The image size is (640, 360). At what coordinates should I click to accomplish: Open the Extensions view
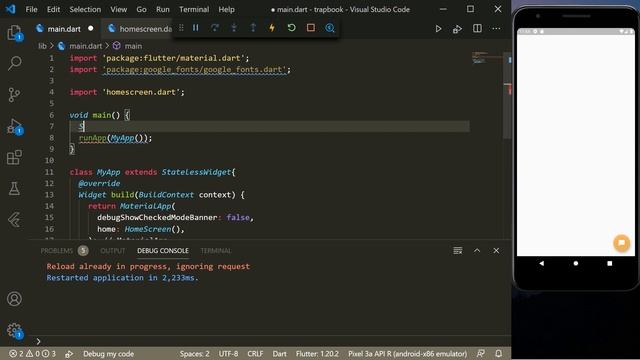coord(14,157)
